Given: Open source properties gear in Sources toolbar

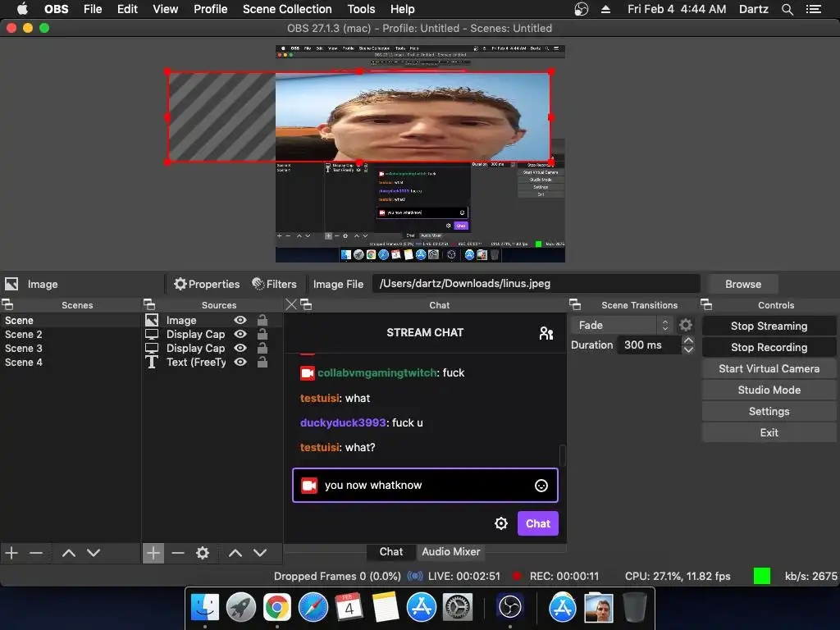Looking at the screenshot, I should [203, 552].
